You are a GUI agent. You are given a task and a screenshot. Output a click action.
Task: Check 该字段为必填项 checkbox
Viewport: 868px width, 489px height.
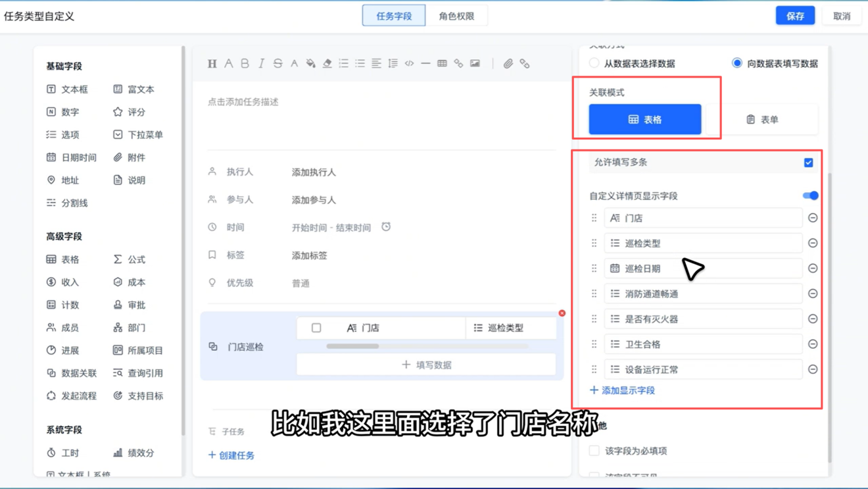point(594,451)
